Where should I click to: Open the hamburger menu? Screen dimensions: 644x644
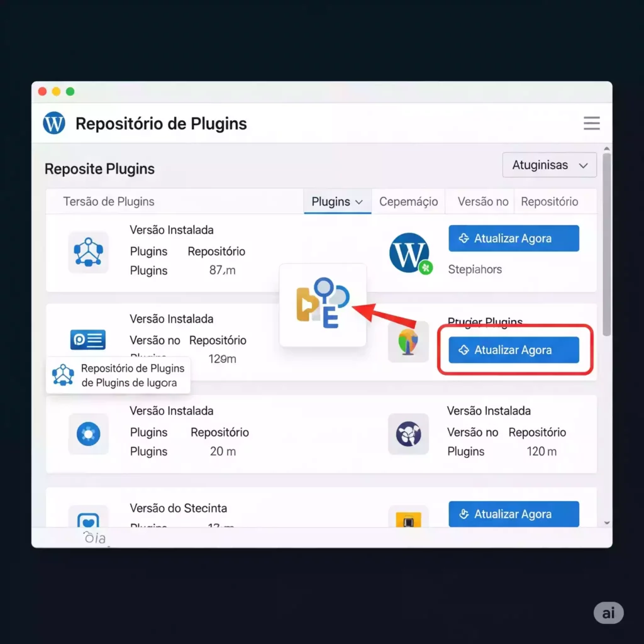(591, 123)
